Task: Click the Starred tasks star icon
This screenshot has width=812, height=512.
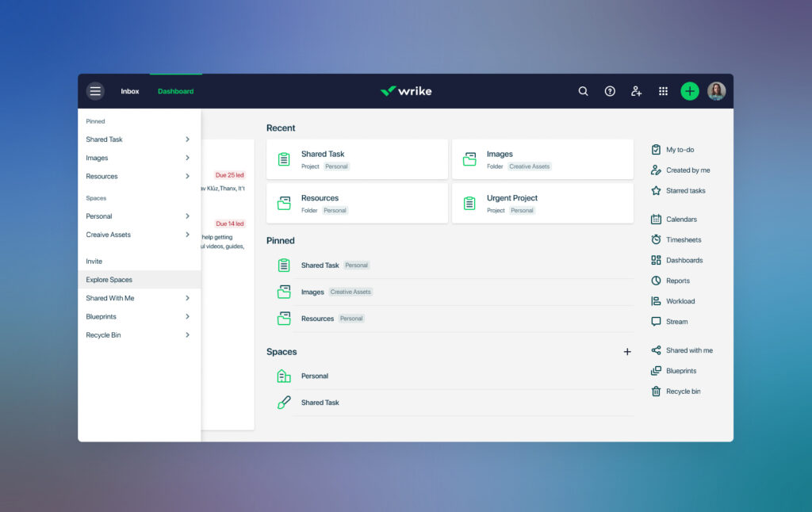Action: click(x=656, y=190)
